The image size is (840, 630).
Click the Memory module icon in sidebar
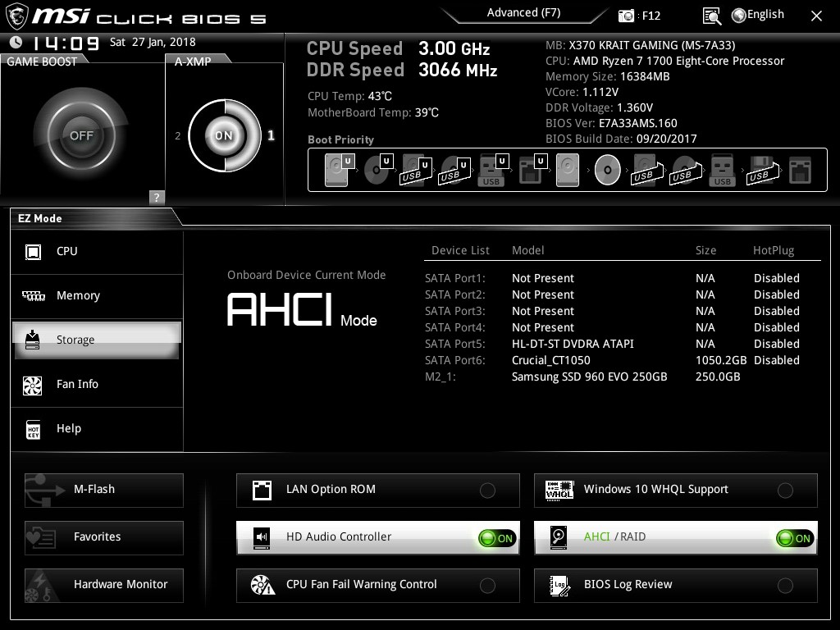(33, 295)
